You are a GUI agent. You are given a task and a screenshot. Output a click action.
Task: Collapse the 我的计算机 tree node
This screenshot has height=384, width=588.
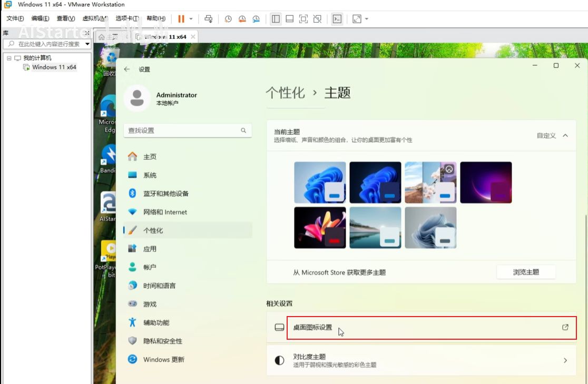point(9,58)
